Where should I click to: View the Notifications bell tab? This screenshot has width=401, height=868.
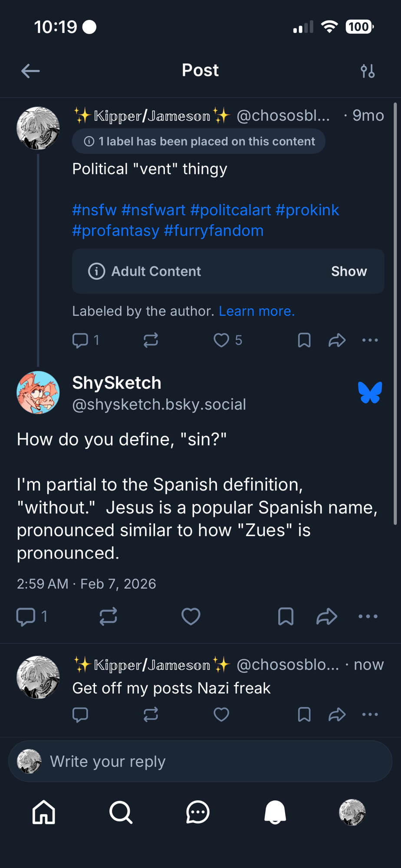point(275,812)
